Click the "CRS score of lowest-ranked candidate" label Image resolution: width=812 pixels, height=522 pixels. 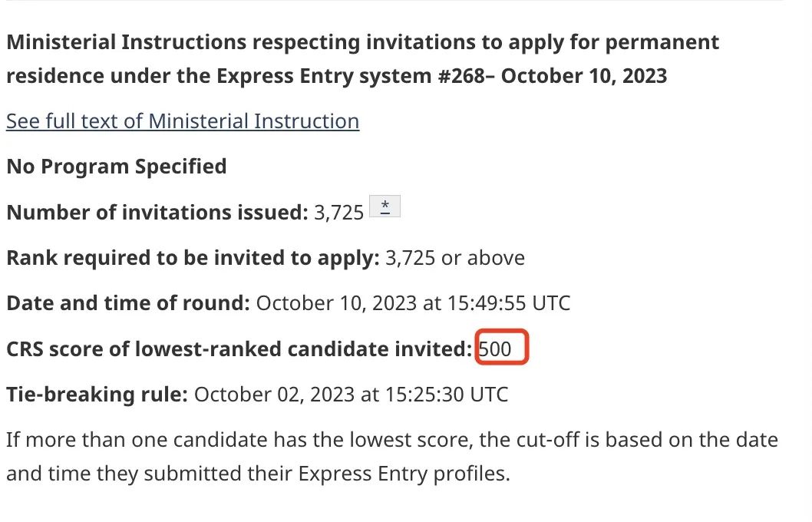[x=239, y=349]
